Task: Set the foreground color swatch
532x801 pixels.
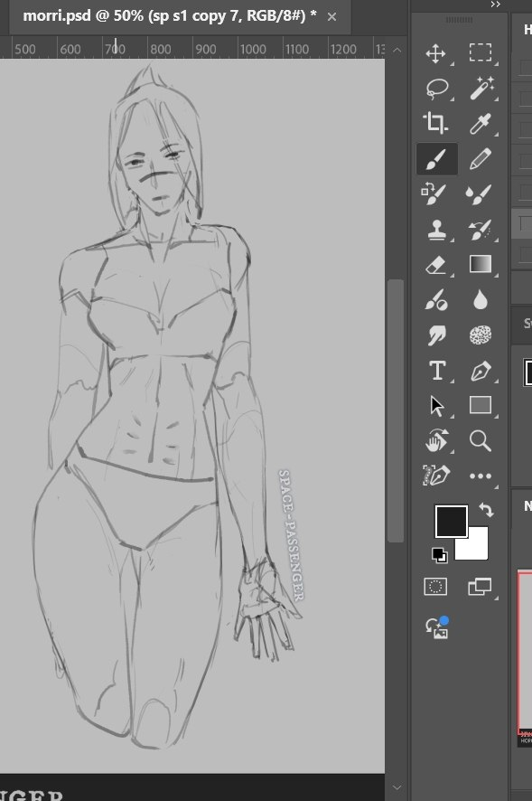Action: coord(451,521)
